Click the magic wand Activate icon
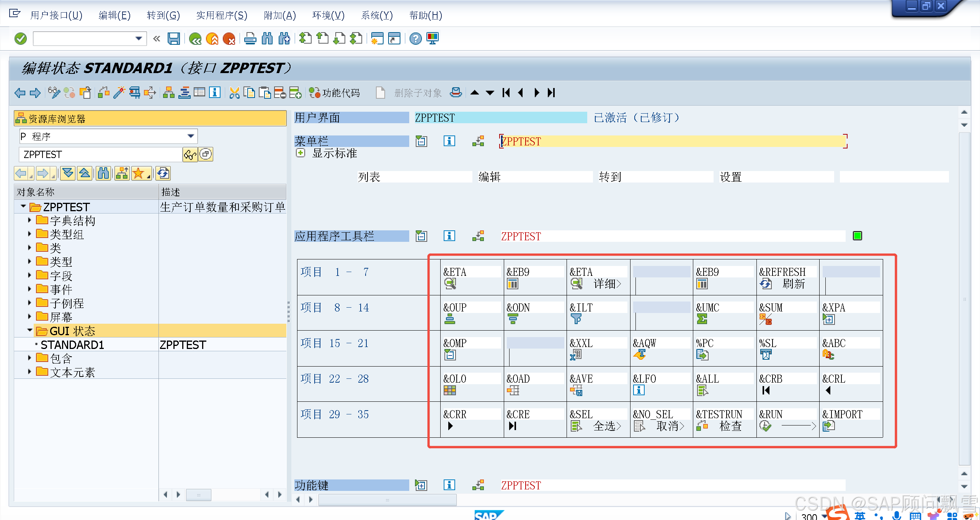Image resolution: width=980 pixels, height=520 pixels. pos(119,93)
